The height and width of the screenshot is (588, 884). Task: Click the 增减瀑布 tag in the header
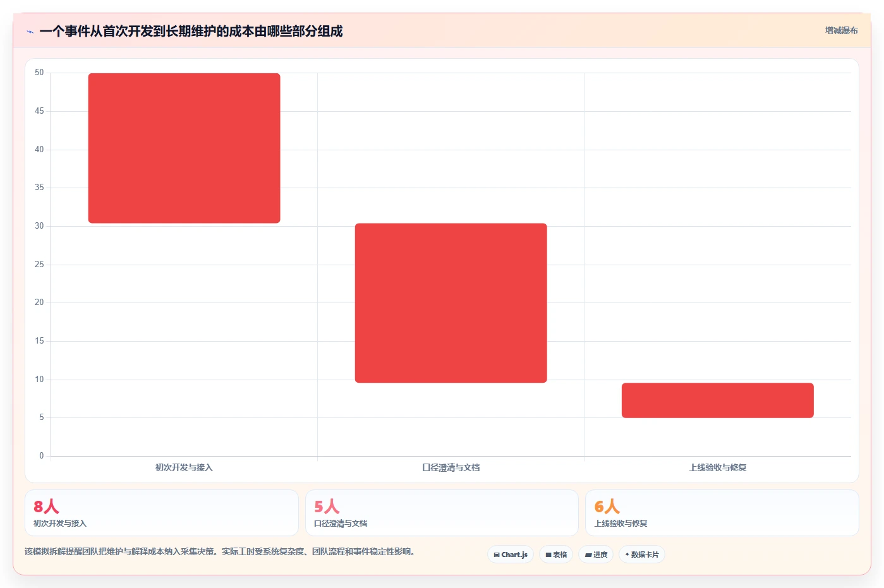click(x=841, y=30)
